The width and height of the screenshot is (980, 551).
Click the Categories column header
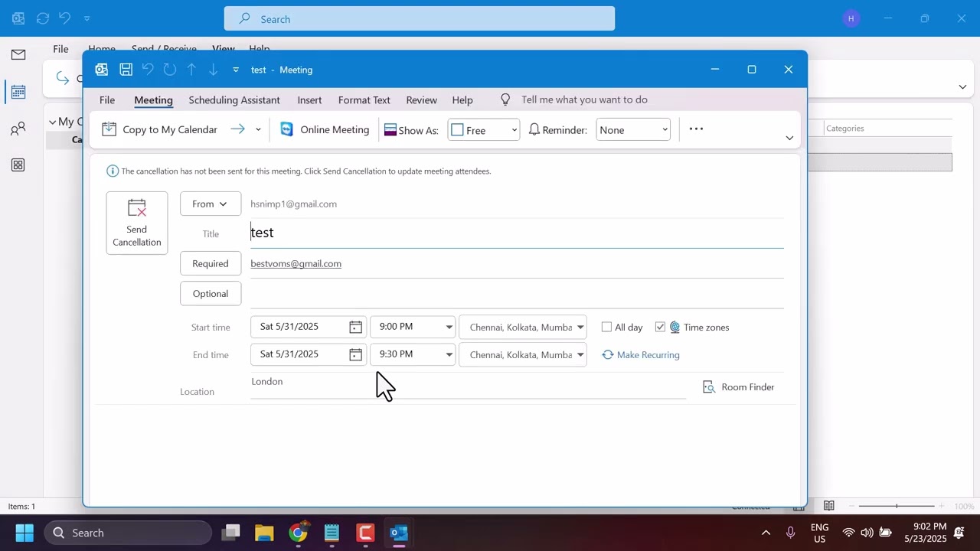[845, 129]
